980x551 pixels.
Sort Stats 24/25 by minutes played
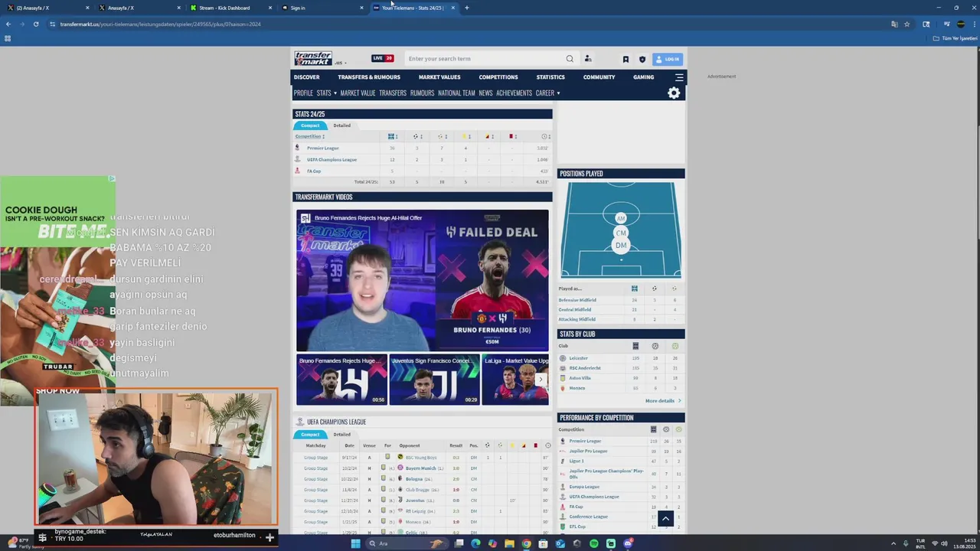click(x=545, y=136)
